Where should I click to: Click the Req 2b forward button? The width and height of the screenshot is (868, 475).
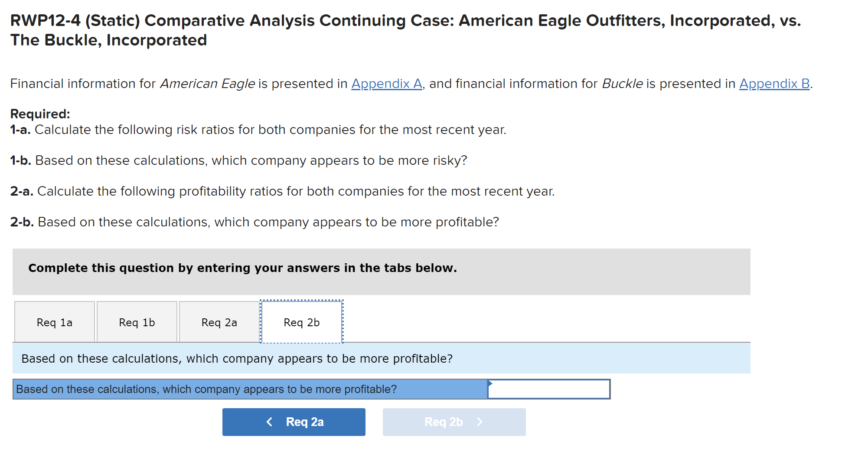(453, 422)
